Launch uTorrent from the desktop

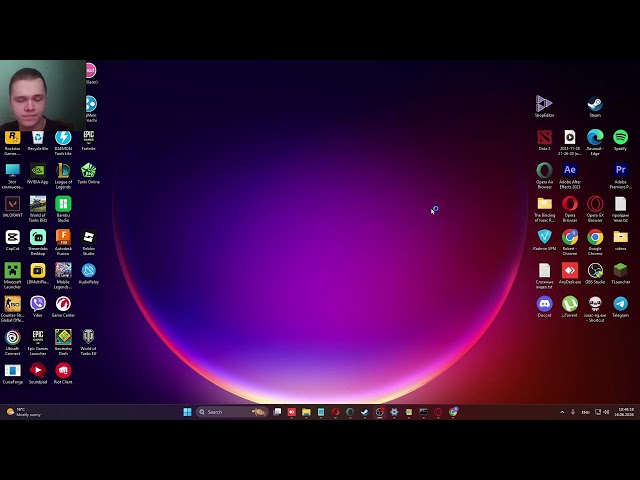[x=569, y=307]
